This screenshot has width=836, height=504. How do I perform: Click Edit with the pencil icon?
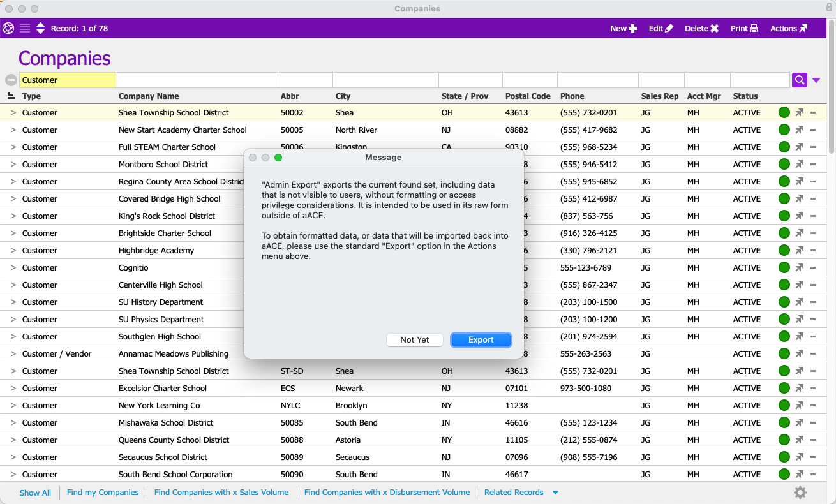pos(661,28)
